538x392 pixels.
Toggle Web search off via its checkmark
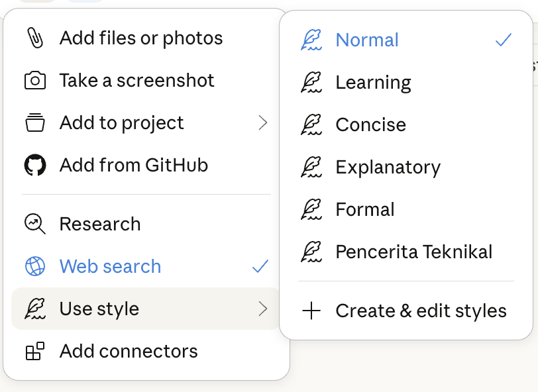(260, 266)
